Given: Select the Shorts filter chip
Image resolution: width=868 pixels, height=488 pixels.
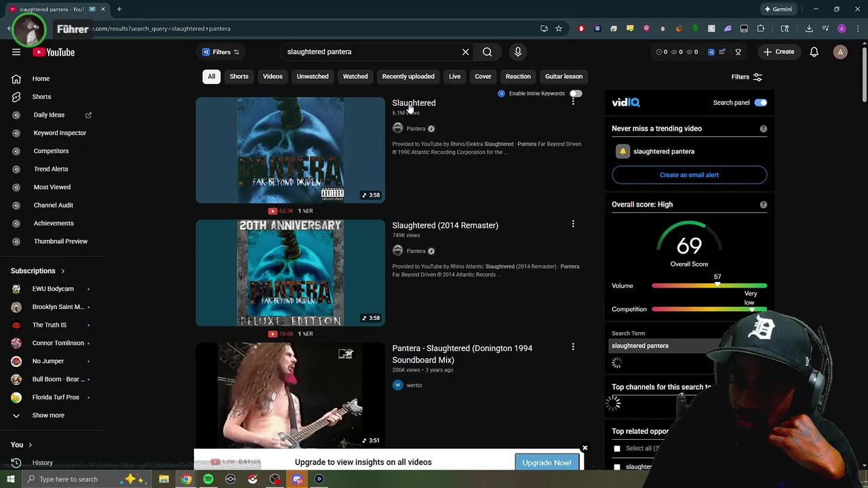Looking at the screenshot, I should [x=239, y=77].
